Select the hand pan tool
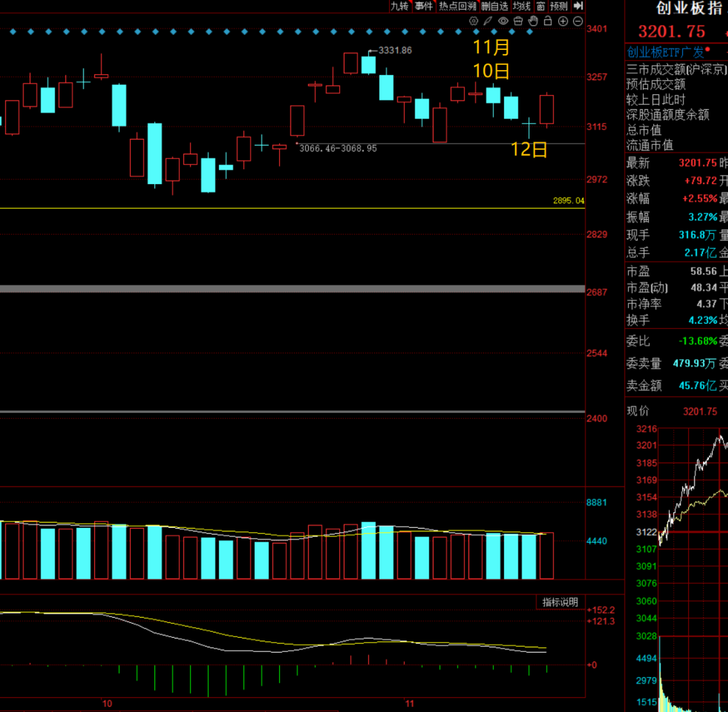The height and width of the screenshot is (712, 728). 533,22
